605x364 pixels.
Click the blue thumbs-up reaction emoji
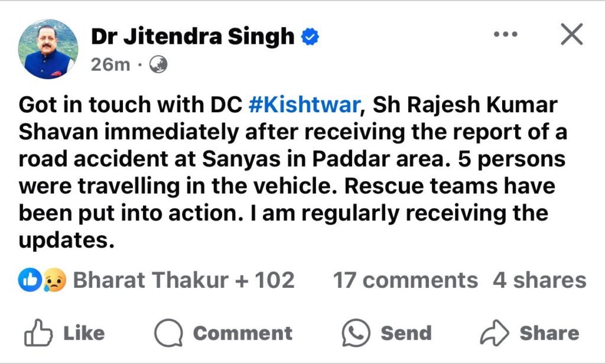(31, 280)
